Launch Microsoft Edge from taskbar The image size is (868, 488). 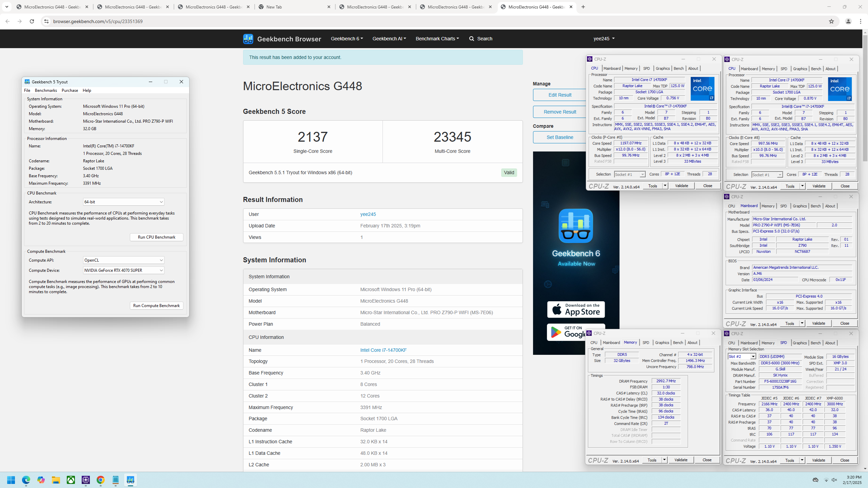pyautogui.click(x=26, y=480)
